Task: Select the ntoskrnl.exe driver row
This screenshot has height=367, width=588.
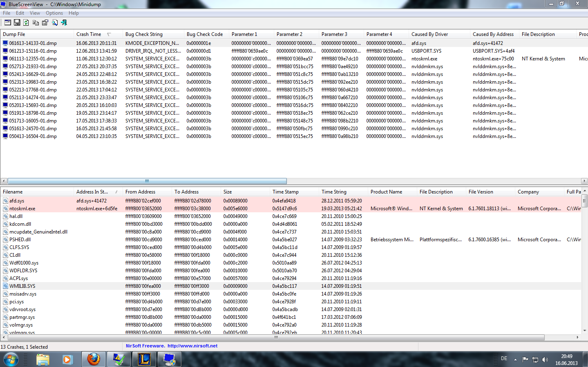Action: [291, 209]
